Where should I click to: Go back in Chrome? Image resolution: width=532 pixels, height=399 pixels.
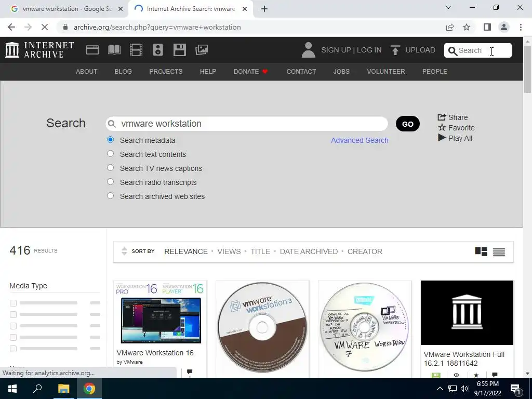[x=11, y=27]
